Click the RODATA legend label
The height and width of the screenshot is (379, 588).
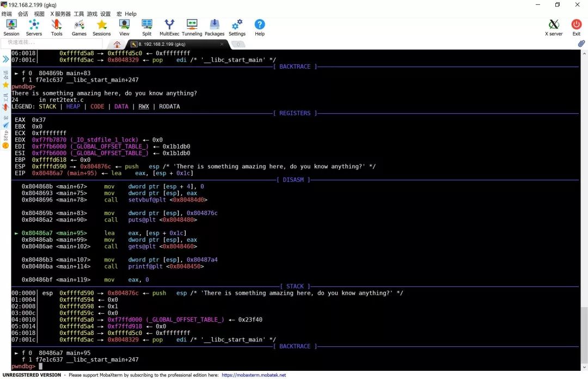169,107
